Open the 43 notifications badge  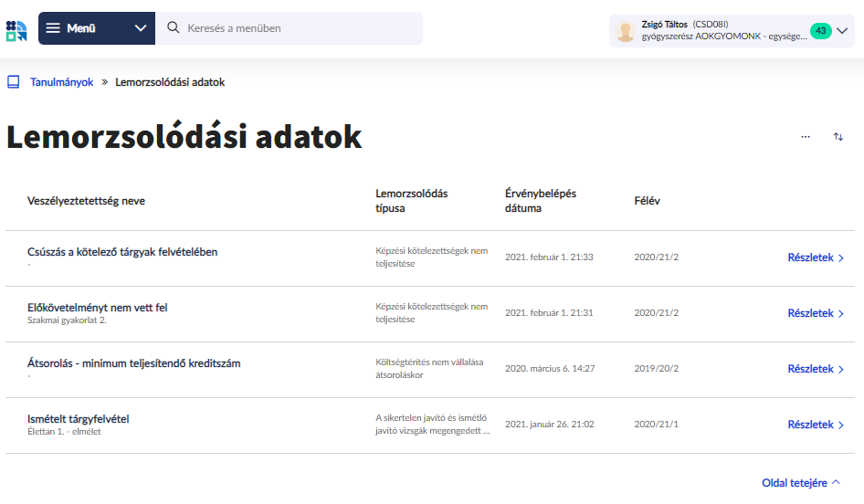[x=820, y=31]
